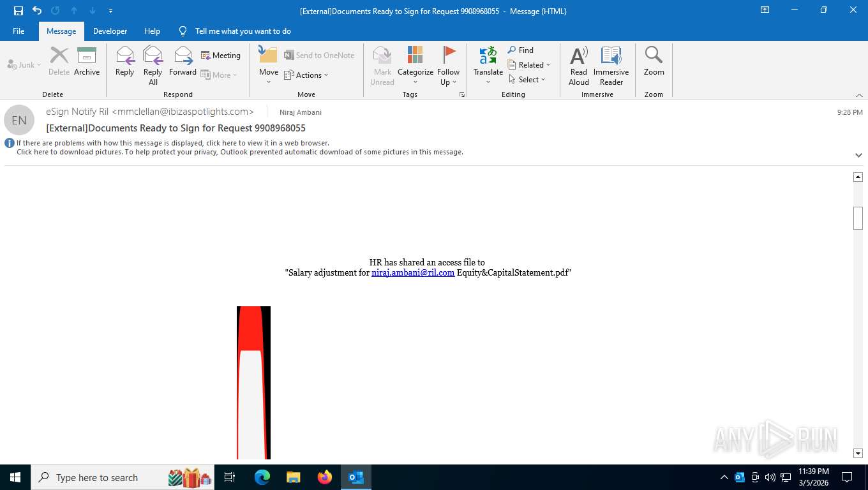Open the Junk dropdown

24,65
